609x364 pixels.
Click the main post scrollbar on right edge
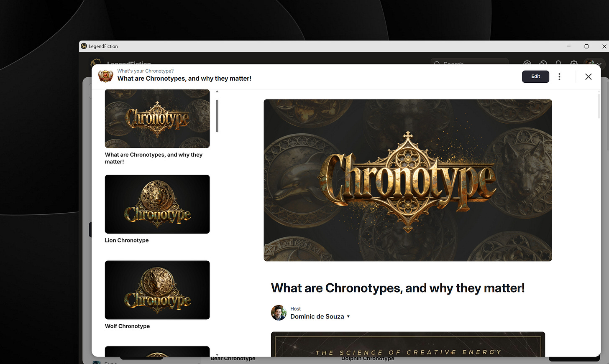coord(599,106)
